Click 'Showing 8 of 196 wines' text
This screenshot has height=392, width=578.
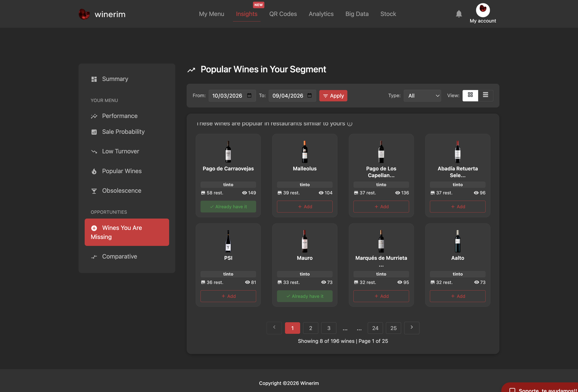[326, 341]
